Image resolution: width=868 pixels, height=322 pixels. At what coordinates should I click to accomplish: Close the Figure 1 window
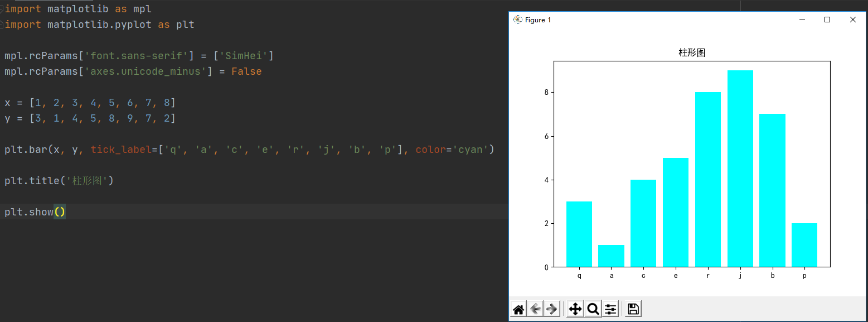852,20
